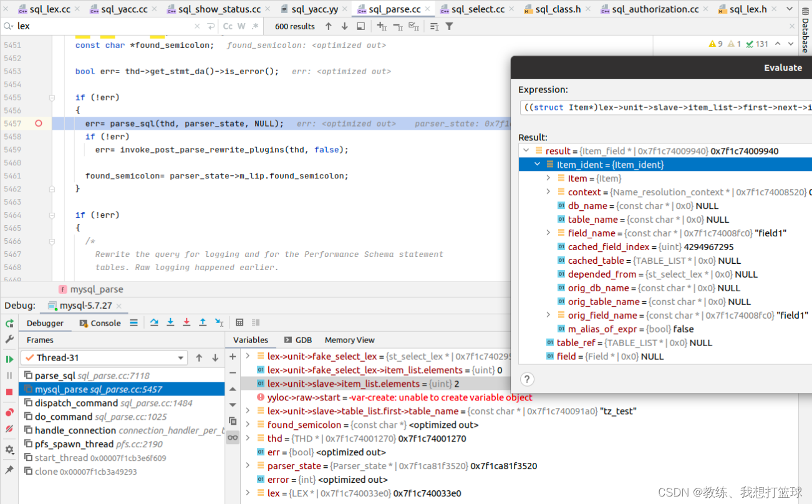Open the GDB tab
Screen dimensions: 812x504
[297, 340]
